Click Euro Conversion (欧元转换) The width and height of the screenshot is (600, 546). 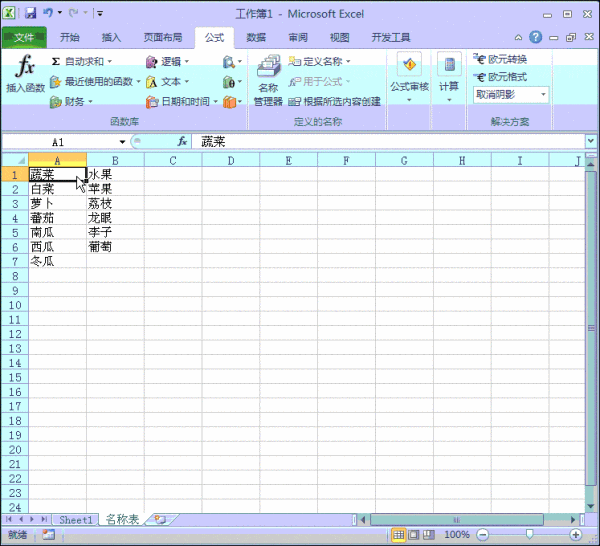[500, 59]
